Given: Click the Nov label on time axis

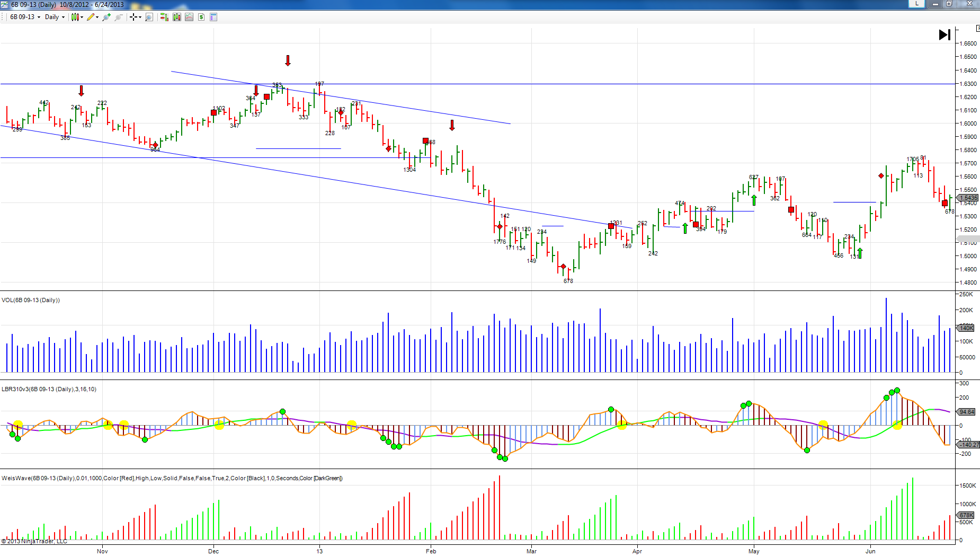Looking at the screenshot, I should click(x=102, y=551).
